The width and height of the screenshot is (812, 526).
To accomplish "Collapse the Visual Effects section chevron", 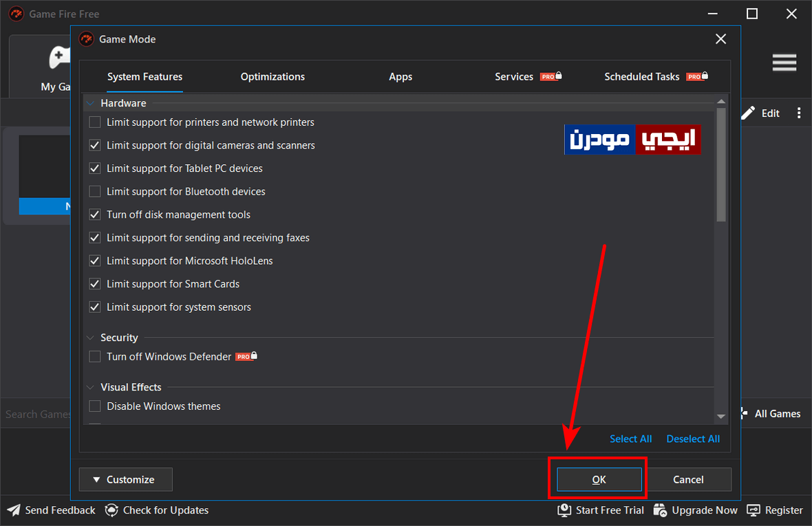I will tap(91, 387).
